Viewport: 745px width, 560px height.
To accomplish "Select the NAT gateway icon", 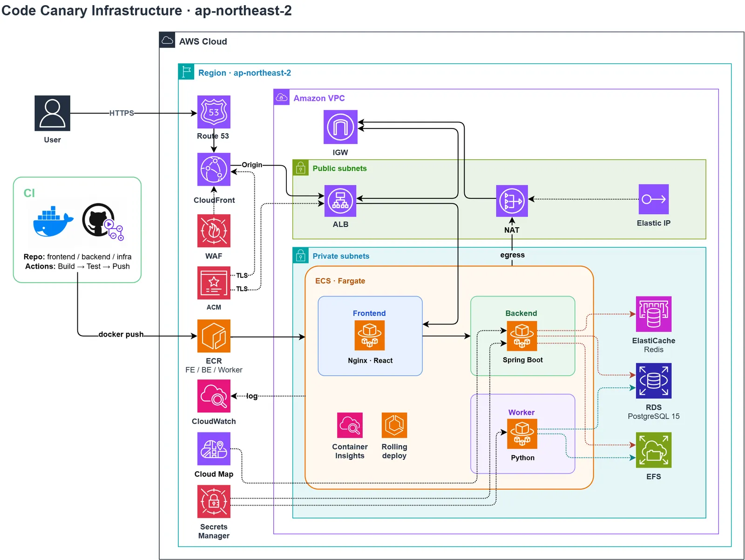I will 512,201.
